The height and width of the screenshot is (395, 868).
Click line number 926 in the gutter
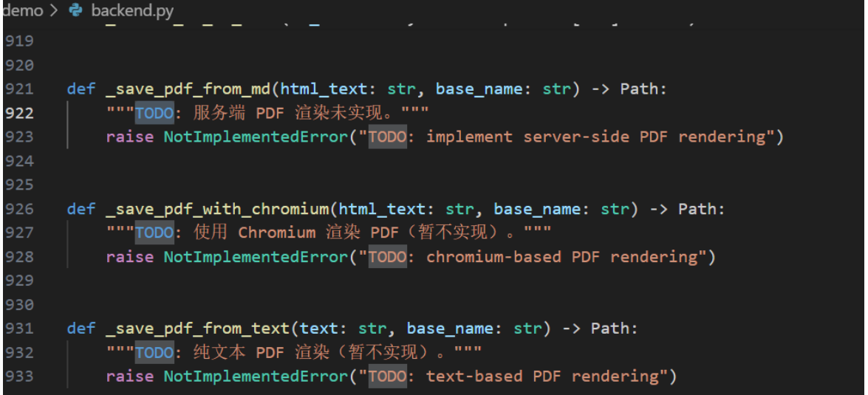point(19,209)
